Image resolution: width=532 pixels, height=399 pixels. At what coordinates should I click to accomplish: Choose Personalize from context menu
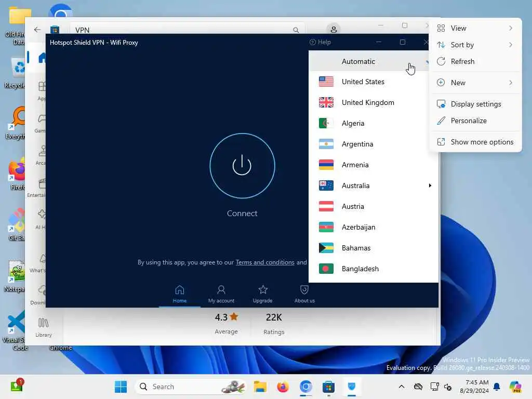[475, 121]
